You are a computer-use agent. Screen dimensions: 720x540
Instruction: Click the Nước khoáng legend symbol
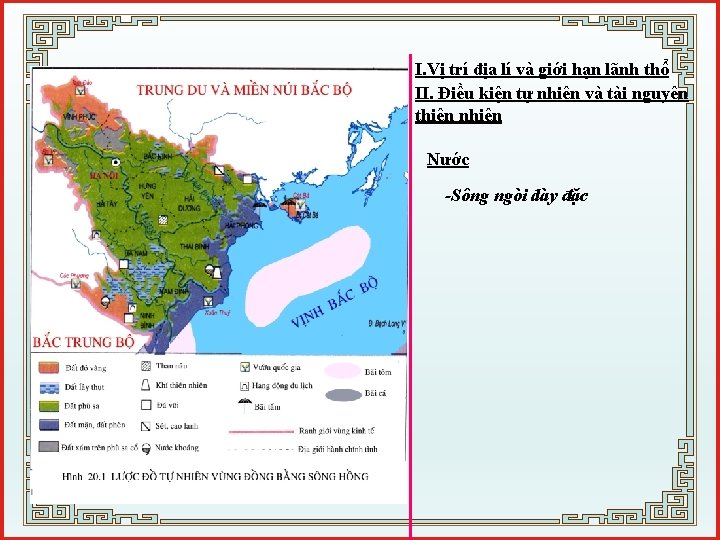[x=146, y=449]
